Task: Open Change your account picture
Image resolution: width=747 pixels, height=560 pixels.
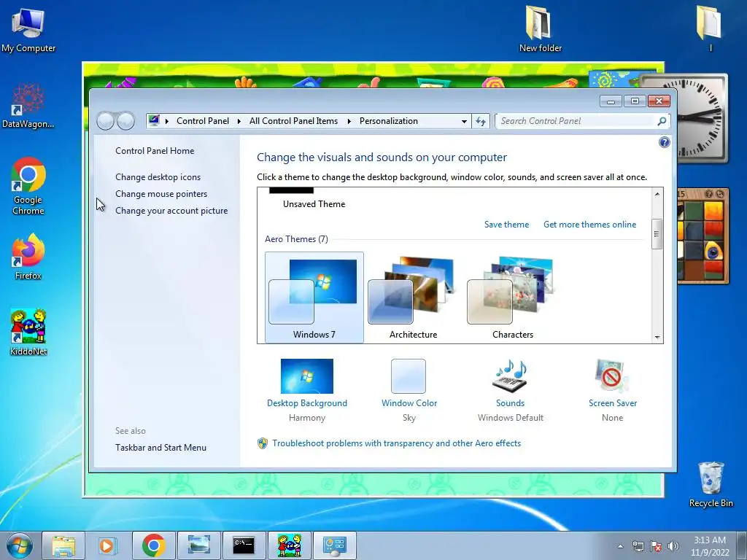Action: pos(171,211)
